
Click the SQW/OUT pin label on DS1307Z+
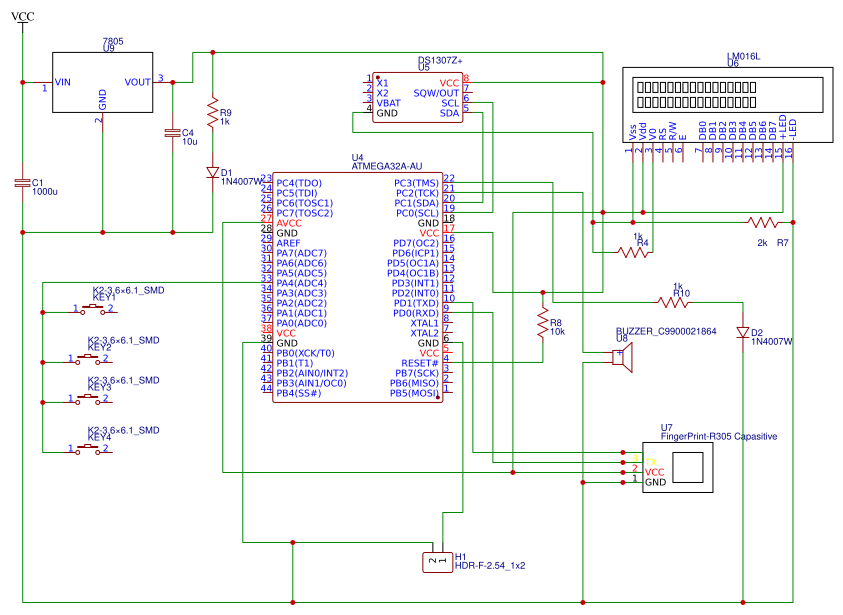[436, 93]
